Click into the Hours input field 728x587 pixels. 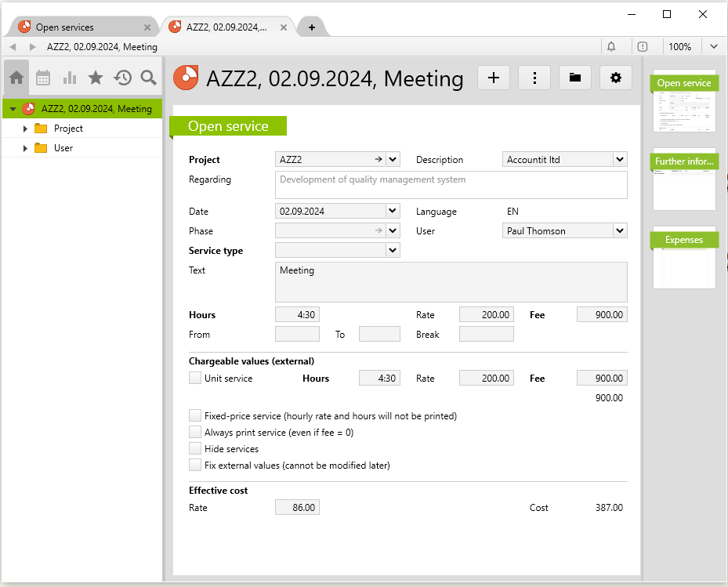click(298, 315)
